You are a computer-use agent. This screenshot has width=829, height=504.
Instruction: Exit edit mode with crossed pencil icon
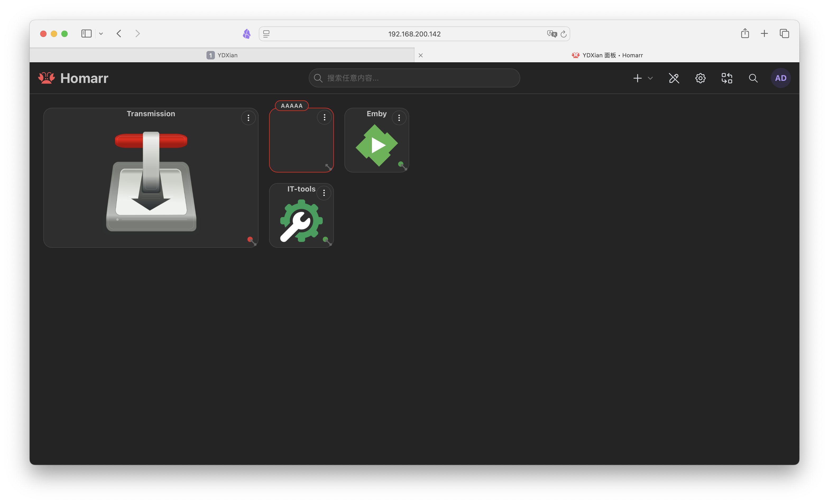coord(674,78)
